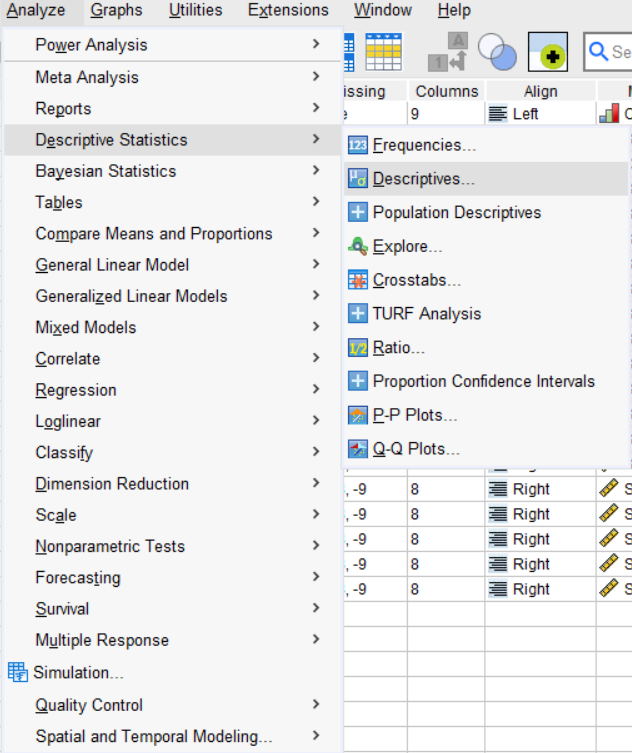Click the Population Descriptives plus icon
Screen dimensions: 632x753
(358, 212)
